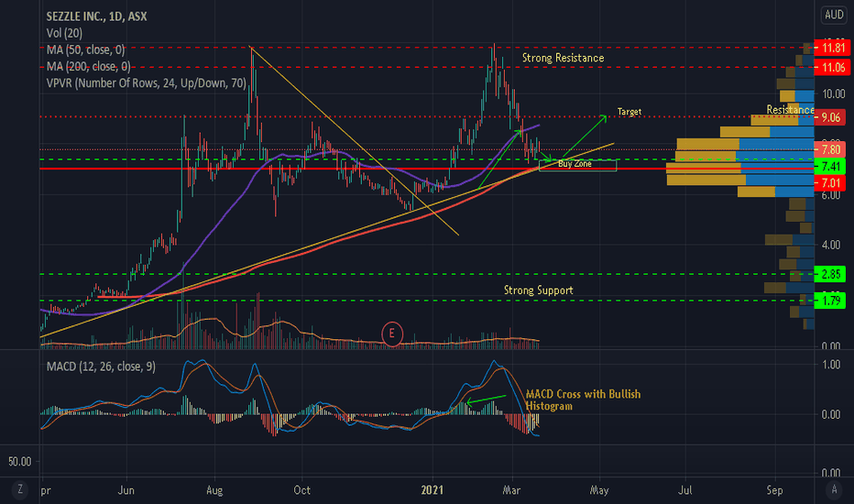Image resolution: width=854 pixels, height=504 pixels.
Task: Click the 11.81 red price label
Action: pos(830,48)
